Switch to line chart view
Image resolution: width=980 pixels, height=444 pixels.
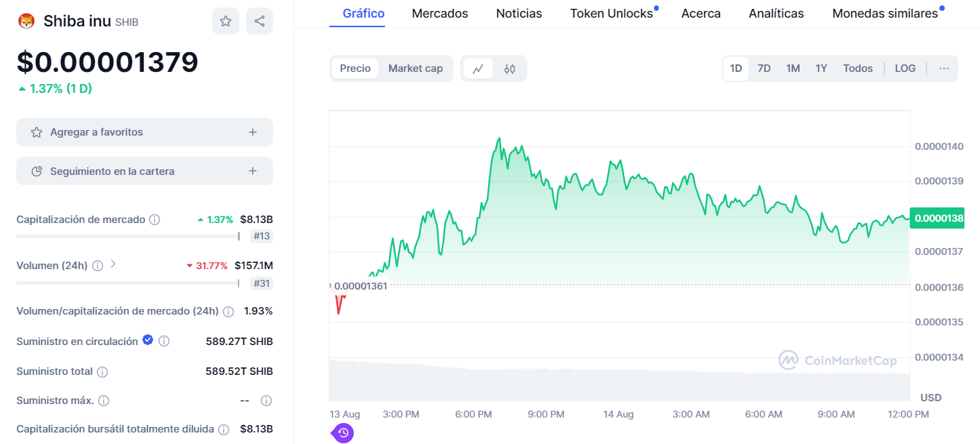click(478, 68)
